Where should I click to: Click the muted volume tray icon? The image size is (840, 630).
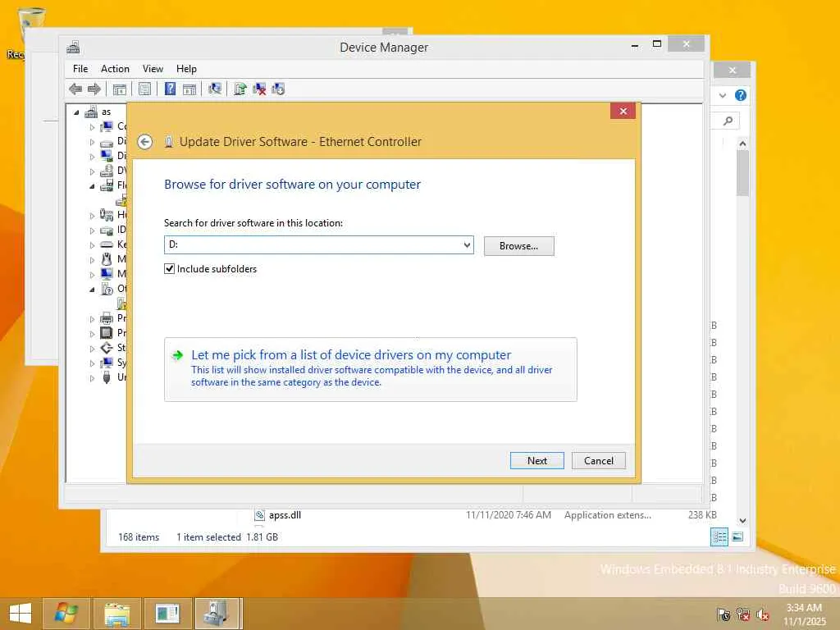[x=762, y=614]
